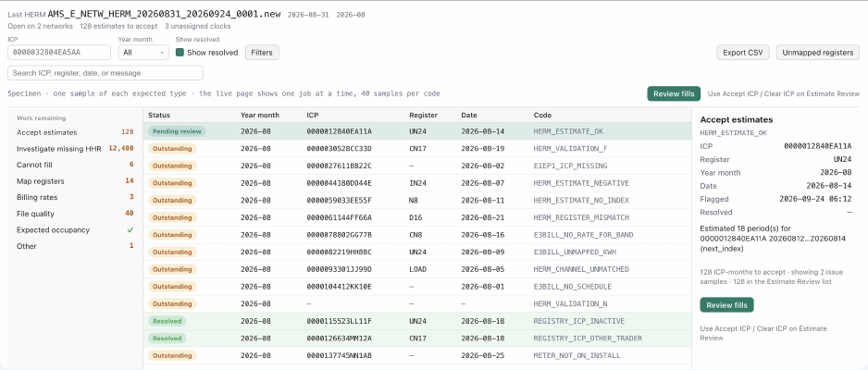The height and width of the screenshot is (370, 868).
Task: Click EIEP1_ICP_MISSING code cell
Action: click(x=571, y=166)
